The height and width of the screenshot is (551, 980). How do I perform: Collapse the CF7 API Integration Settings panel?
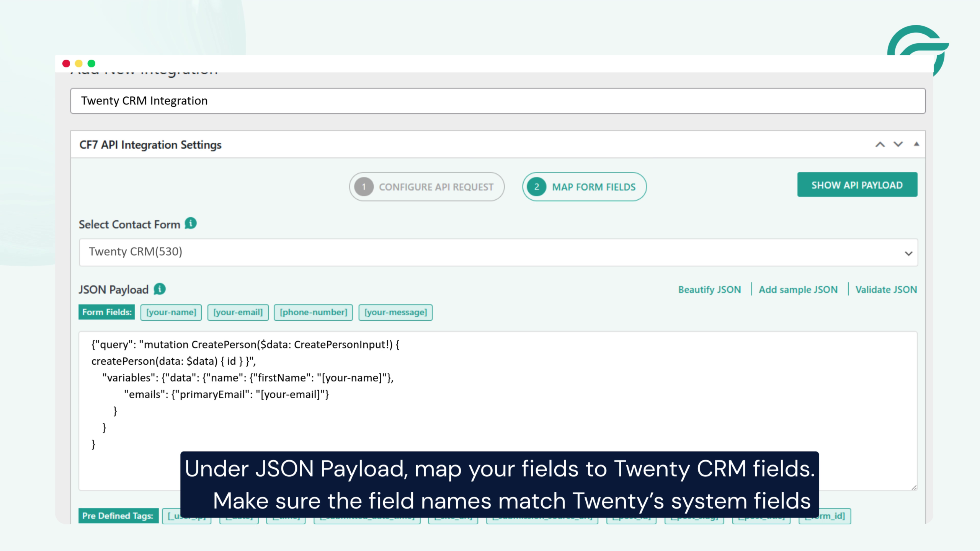coord(916,144)
